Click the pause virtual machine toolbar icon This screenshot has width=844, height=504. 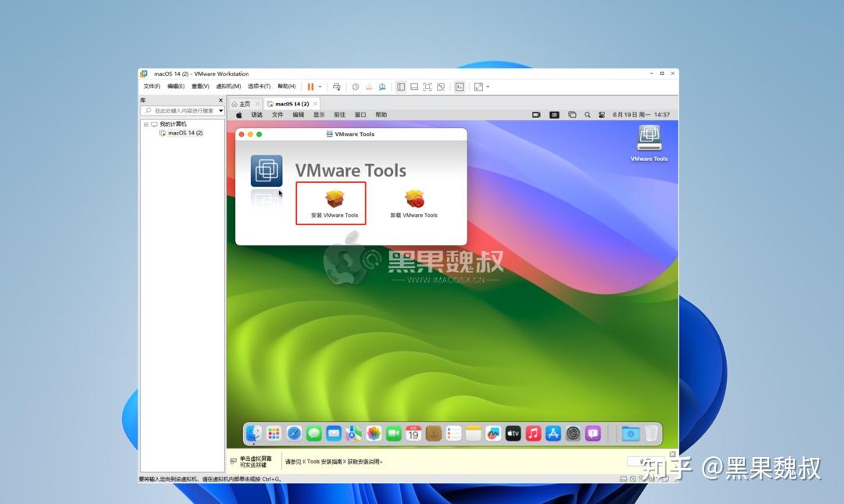point(310,86)
